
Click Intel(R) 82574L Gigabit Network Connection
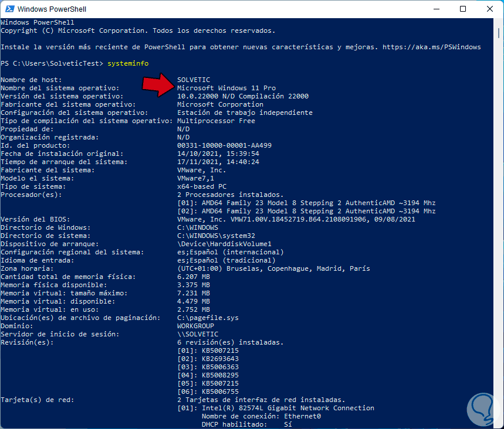288,408
